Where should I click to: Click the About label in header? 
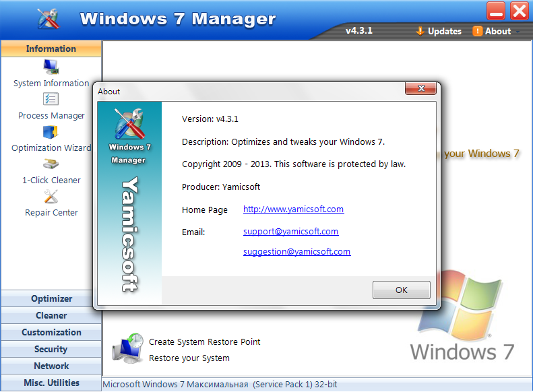point(498,31)
